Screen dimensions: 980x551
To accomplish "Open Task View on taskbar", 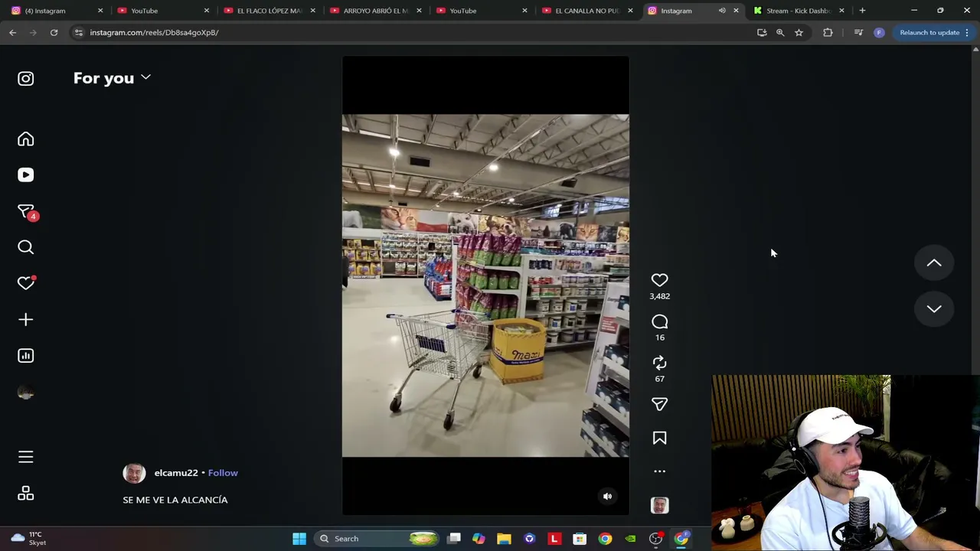I will tap(454, 539).
